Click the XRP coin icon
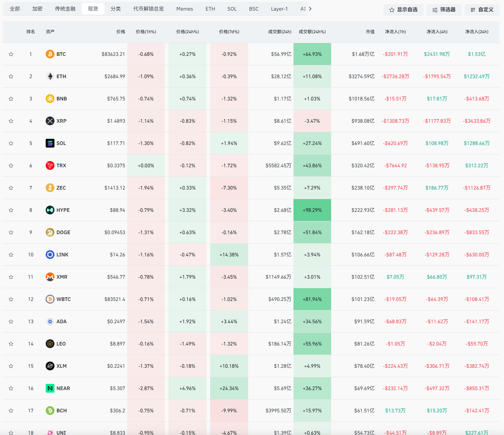The height and width of the screenshot is (435, 504). 50,121
